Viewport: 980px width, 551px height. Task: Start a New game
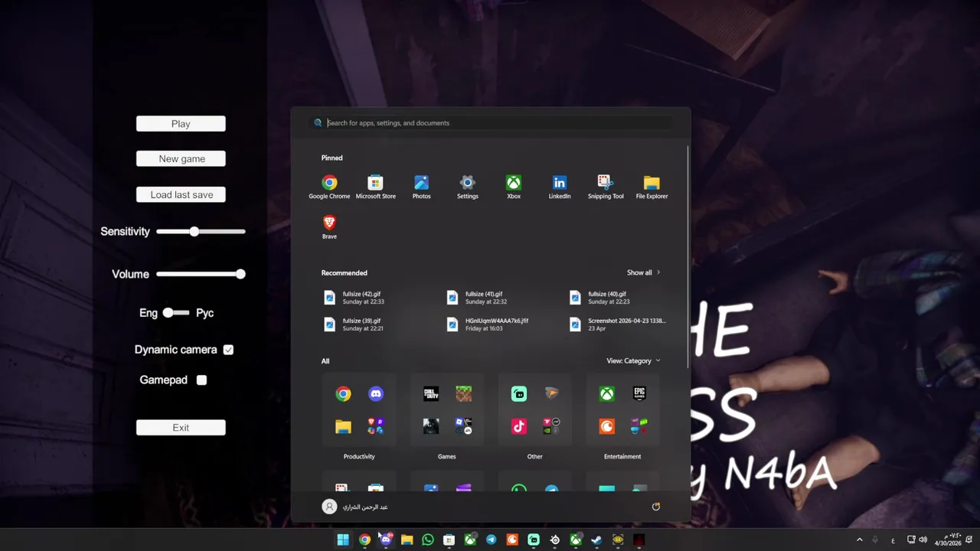(181, 158)
